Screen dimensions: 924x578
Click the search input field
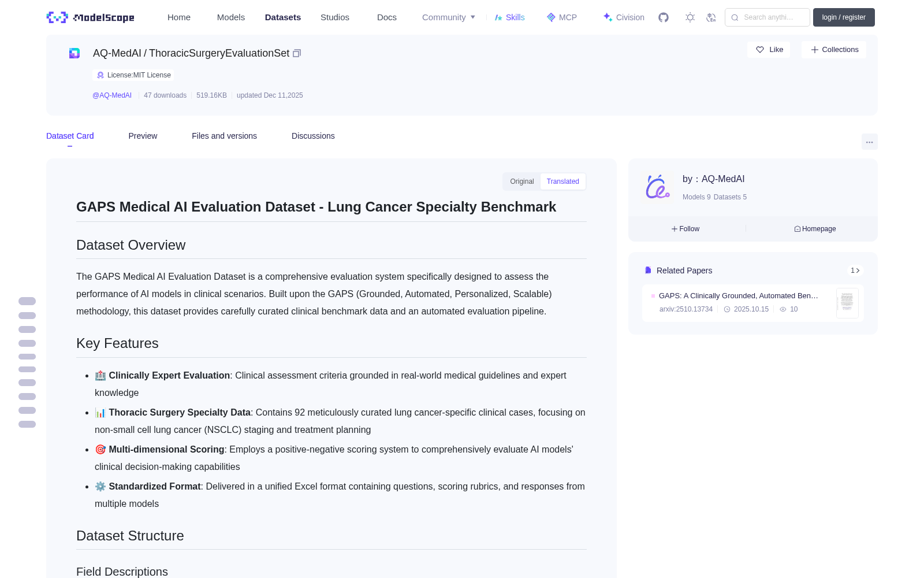[767, 17]
